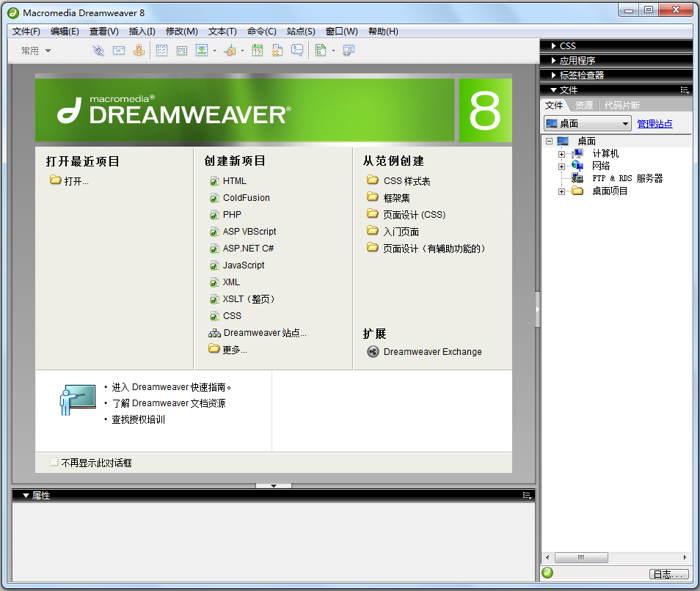
Task: Select the Email Link insert icon
Action: tap(117, 50)
